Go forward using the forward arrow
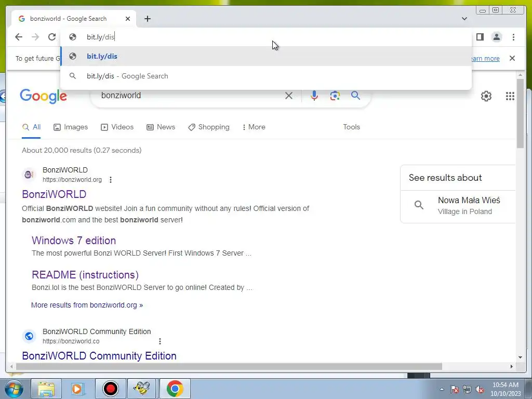The height and width of the screenshot is (399, 532). [35, 37]
